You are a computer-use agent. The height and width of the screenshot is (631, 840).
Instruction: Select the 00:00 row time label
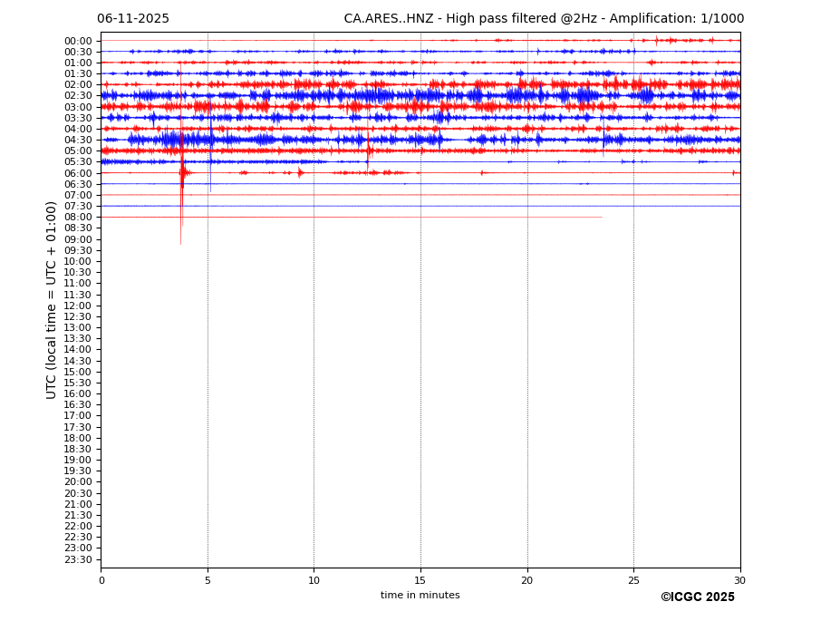click(78, 41)
